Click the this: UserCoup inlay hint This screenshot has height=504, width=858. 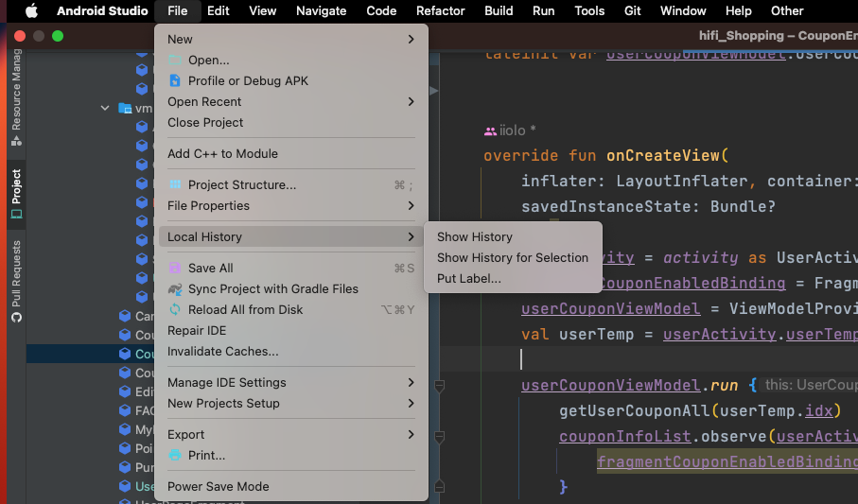810,385
